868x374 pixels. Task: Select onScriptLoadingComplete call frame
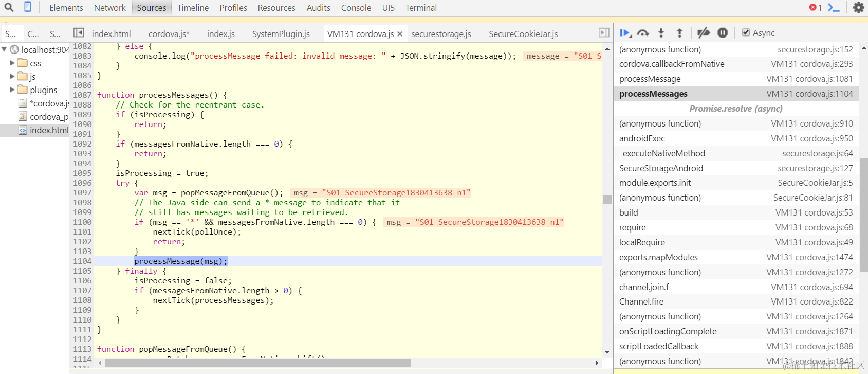[736, 331]
